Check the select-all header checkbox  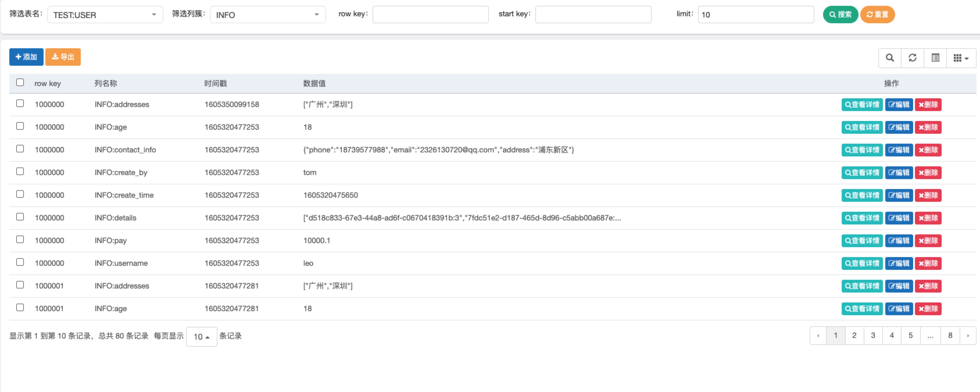20,83
